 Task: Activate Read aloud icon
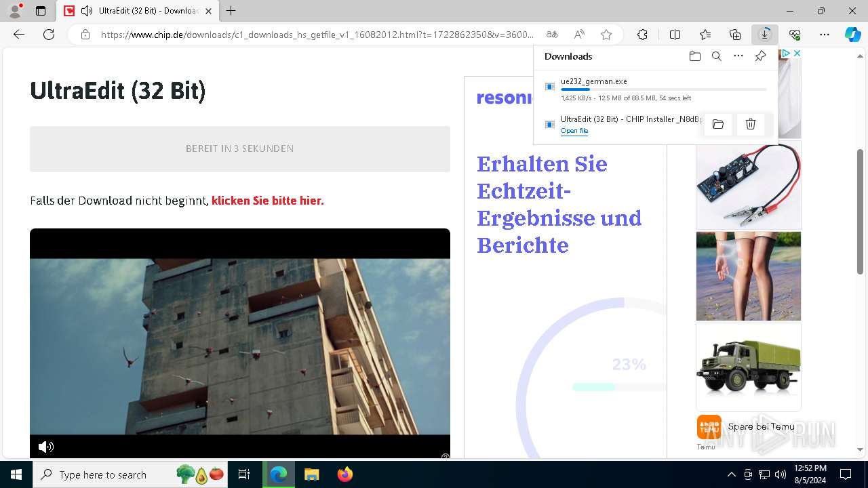click(579, 35)
